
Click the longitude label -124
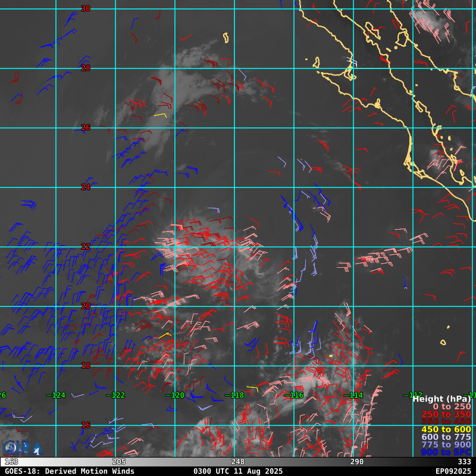(x=56, y=395)
